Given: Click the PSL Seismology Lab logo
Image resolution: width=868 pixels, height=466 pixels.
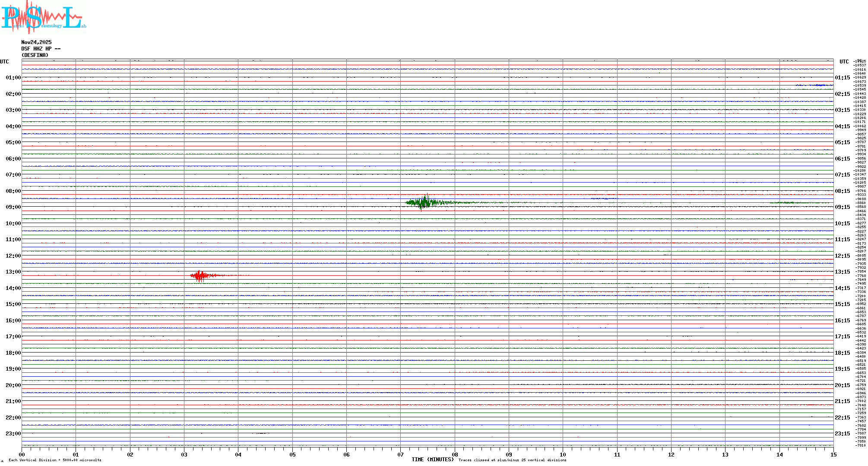Looking at the screenshot, I should (43, 16).
